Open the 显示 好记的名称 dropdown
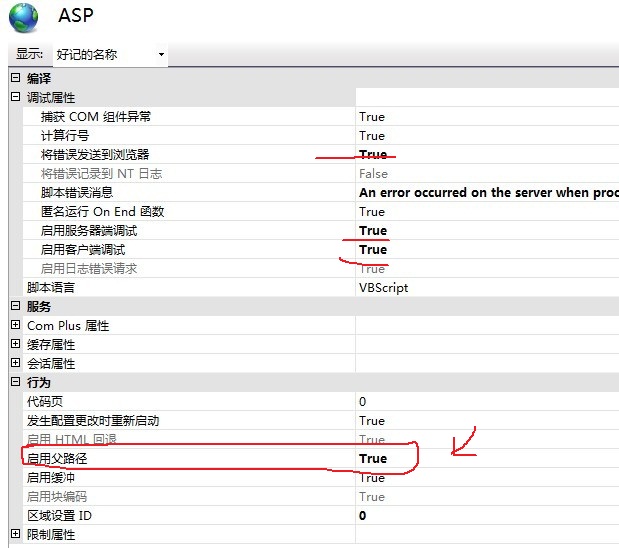Image resolution: width=619 pixels, height=548 pixels. click(109, 54)
